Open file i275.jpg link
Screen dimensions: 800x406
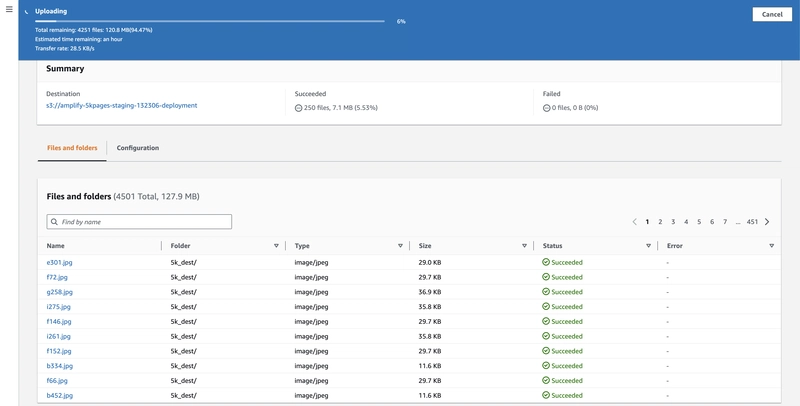(x=59, y=307)
